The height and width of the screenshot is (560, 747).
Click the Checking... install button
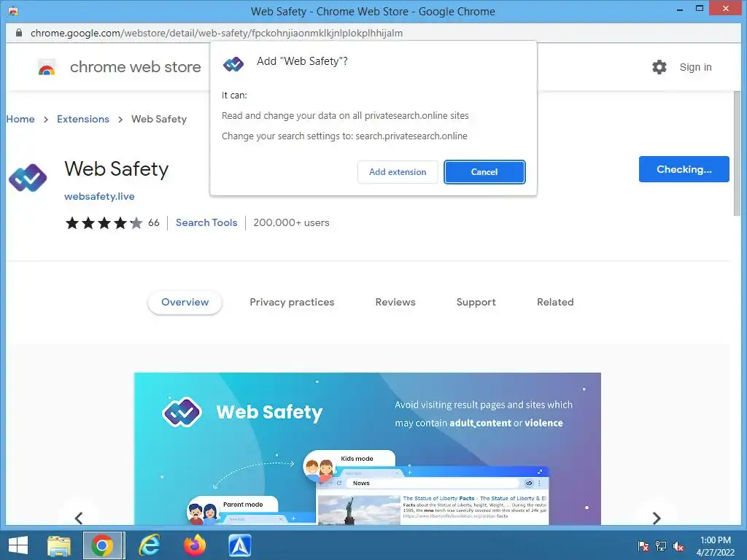684,169
